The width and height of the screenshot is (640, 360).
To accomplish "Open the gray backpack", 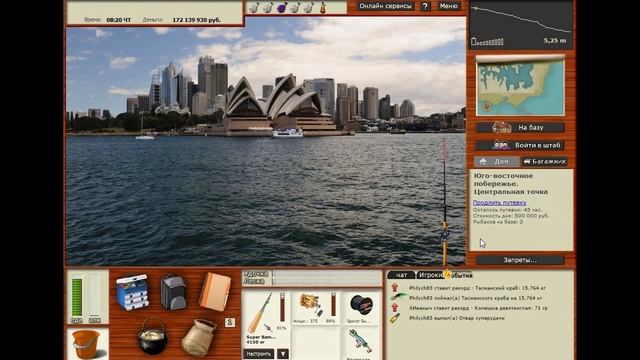I will click(x=173, y=291).
